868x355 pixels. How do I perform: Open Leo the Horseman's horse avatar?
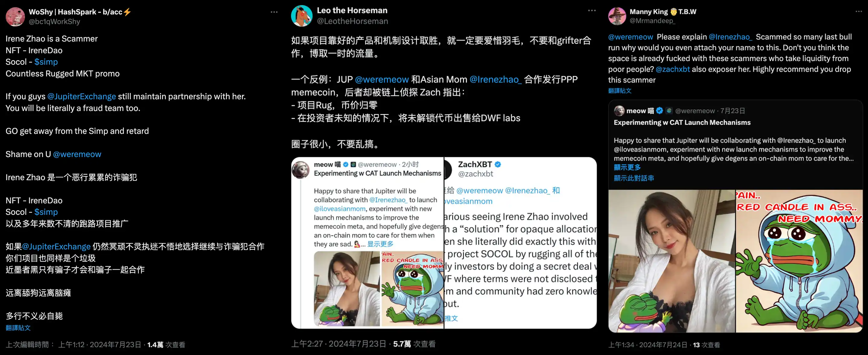click(302, 16)
